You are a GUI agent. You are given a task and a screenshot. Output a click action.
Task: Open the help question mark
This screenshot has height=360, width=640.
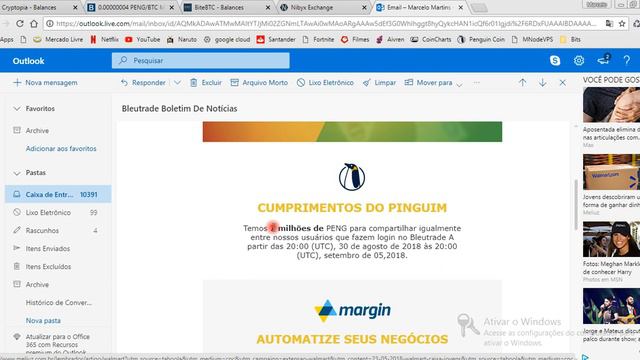pos(627,60)
